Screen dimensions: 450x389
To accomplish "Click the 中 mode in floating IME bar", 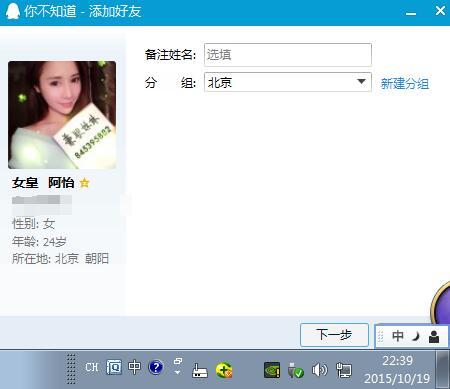I will pyautogui.click(x=398, y=336).
